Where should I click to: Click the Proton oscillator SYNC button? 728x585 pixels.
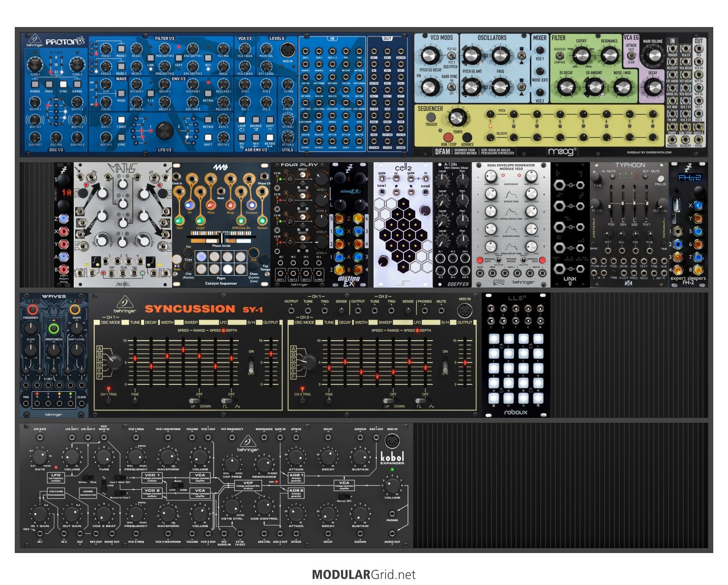click(63, 84)
